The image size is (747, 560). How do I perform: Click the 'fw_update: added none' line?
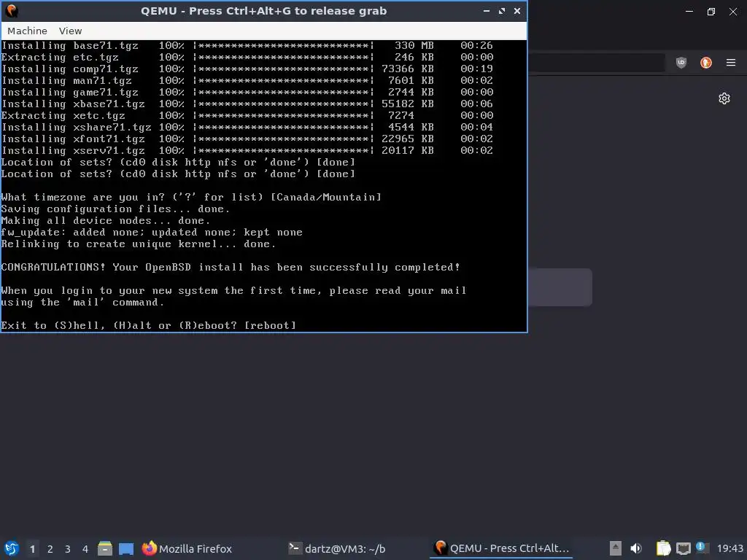[152, 233]
